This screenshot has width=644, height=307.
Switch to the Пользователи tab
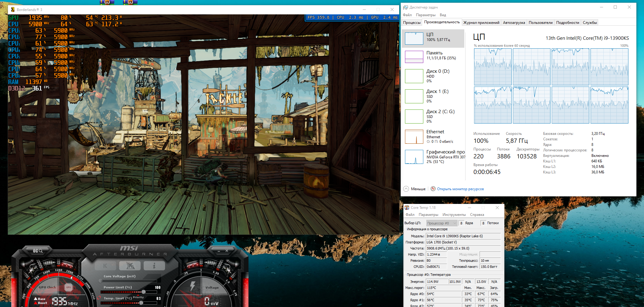(x=541, y=23)
